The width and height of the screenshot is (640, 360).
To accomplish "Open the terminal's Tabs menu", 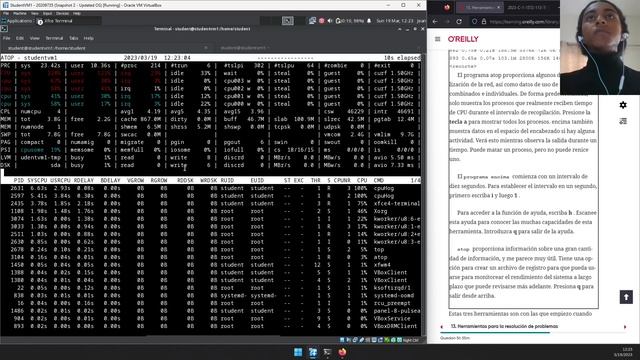I will coord(73,38).
